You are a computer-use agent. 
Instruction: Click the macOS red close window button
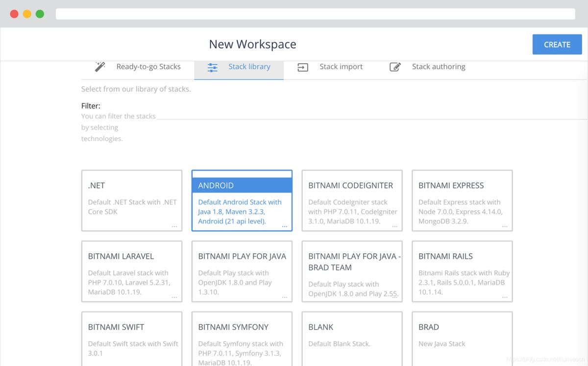tap(14, 14)
